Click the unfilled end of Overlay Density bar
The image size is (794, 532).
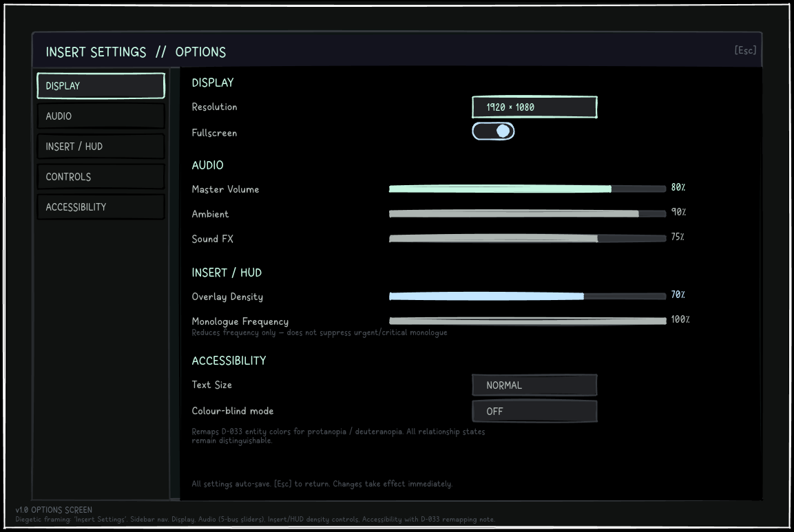[x=625, y=296]
